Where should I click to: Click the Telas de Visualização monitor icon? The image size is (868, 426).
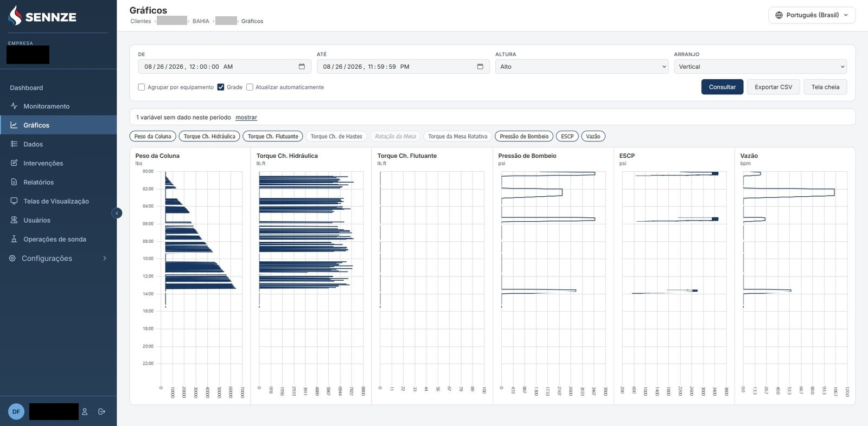tap(14, 201)
